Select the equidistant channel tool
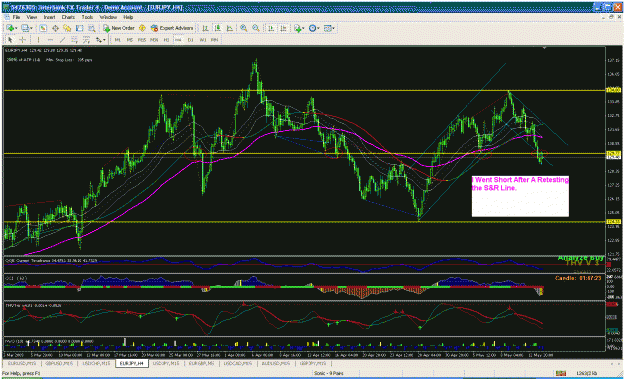625x379 pixels. click(x=75, y=40)
